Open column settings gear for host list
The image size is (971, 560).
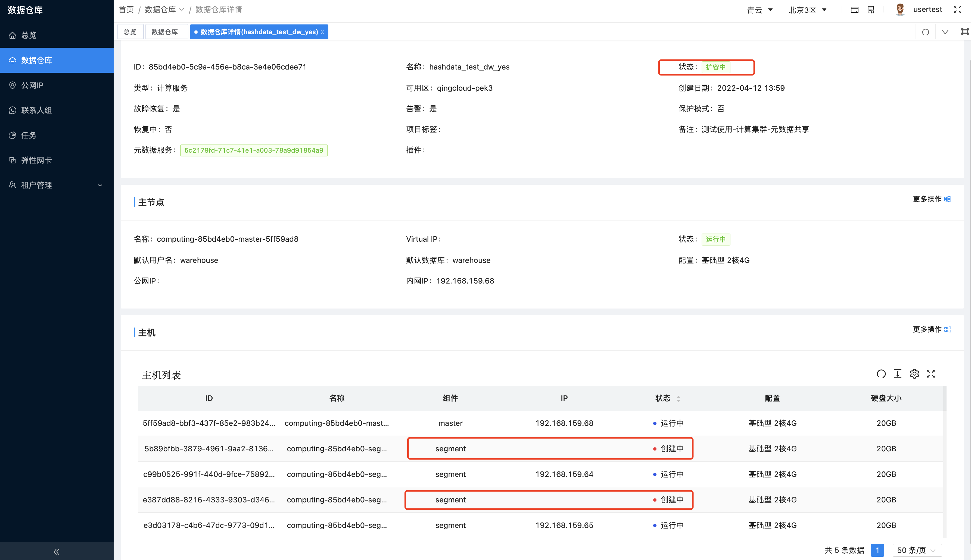tap(914, 373)
